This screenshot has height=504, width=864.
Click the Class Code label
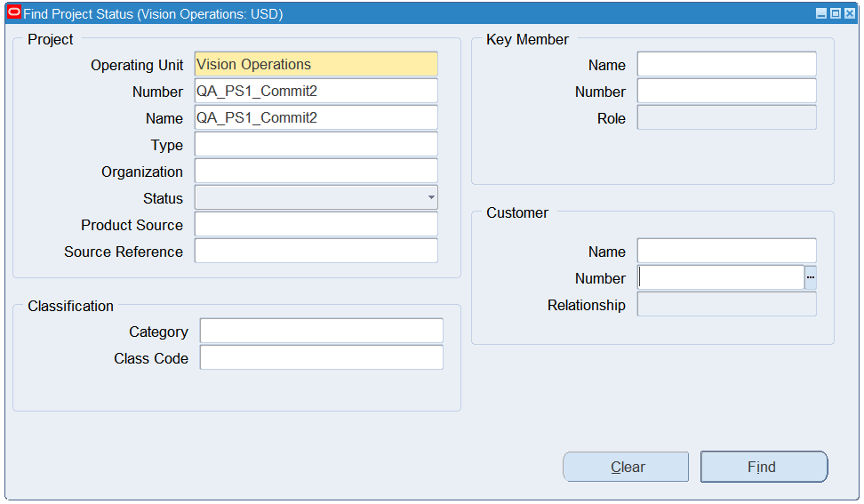point(151,358)
